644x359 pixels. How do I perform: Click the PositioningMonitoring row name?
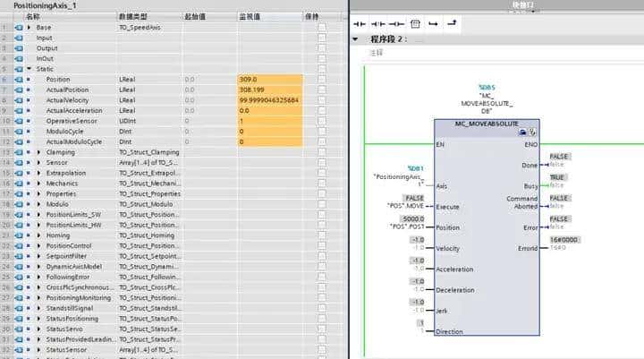pyautogui.click(x=79, y=298)
